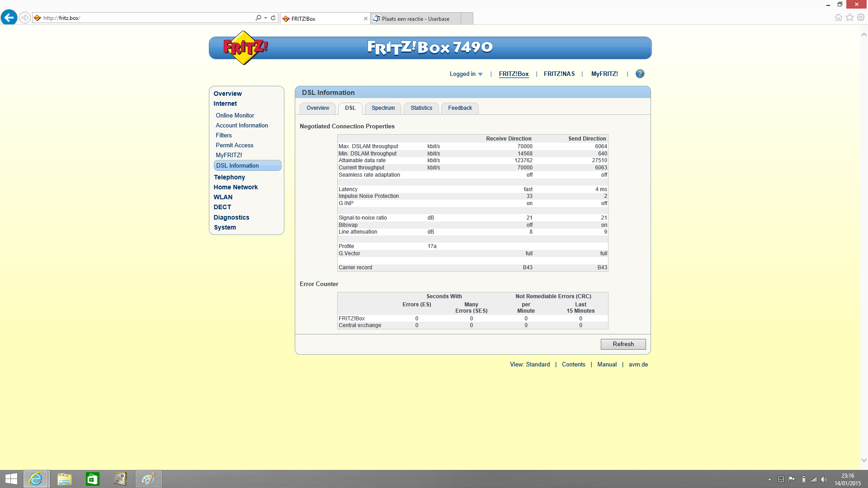The width and height of the screenshot is (868, 488).
Task: Expand the Logged in dropdown
Action: pos(466,74)
